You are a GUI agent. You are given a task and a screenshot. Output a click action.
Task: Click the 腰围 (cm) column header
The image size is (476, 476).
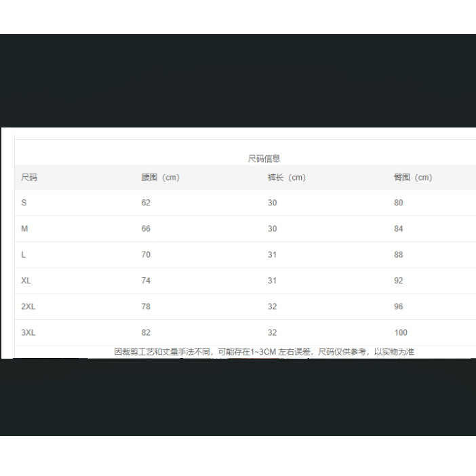160,178
